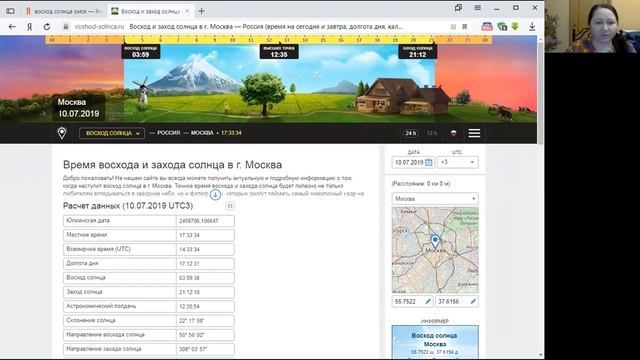Open the 'Москва' city dropdown
The image size is (640, 360).
tap(435, 199)
